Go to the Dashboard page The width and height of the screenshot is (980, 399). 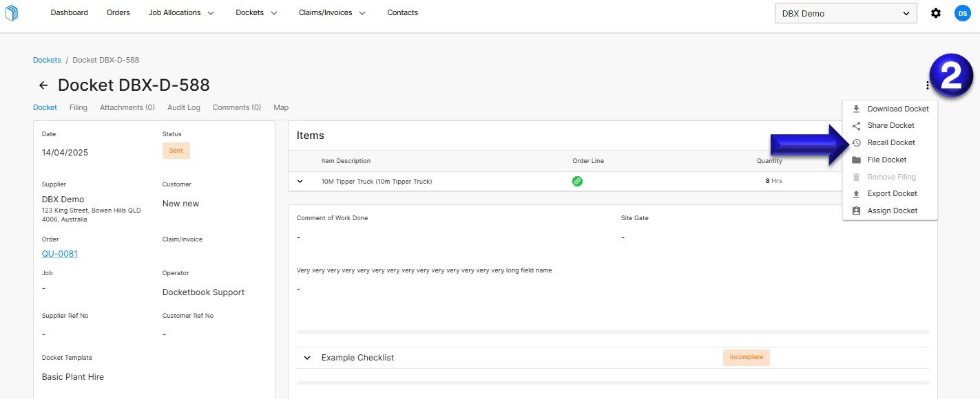(x=70, y=12)
